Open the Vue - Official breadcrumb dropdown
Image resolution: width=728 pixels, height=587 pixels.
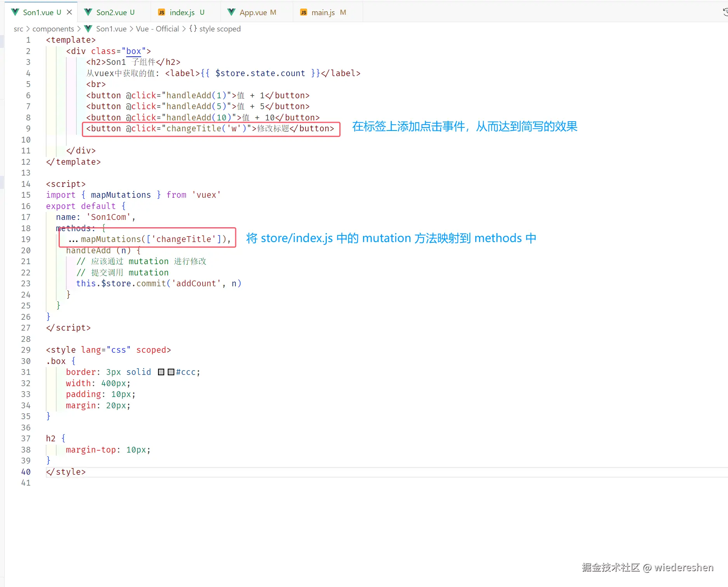click(157, 28)
